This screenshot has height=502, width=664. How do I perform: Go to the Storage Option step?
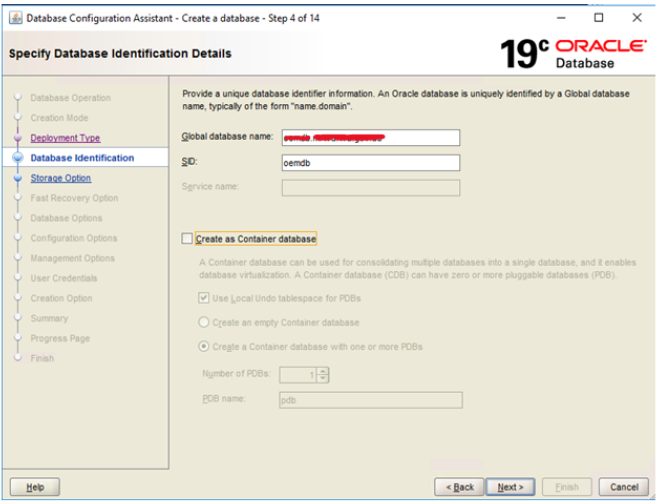click(x=60, y=178)
